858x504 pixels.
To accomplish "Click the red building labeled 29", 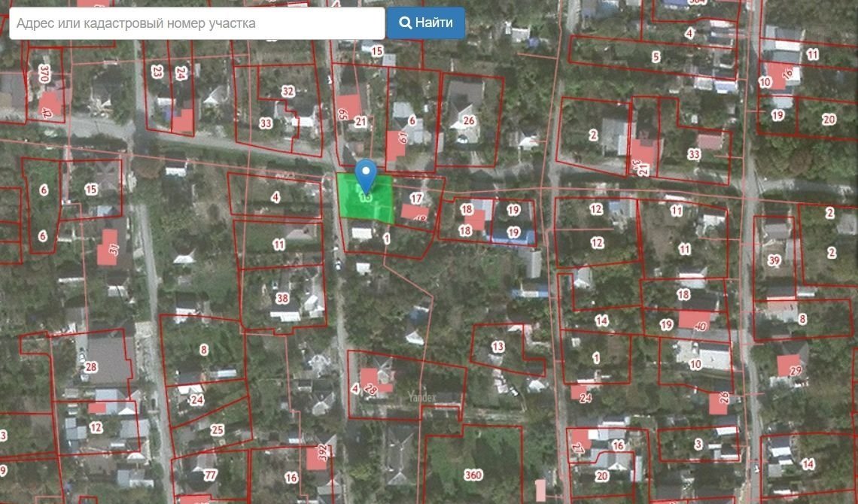I will [792, 368].
